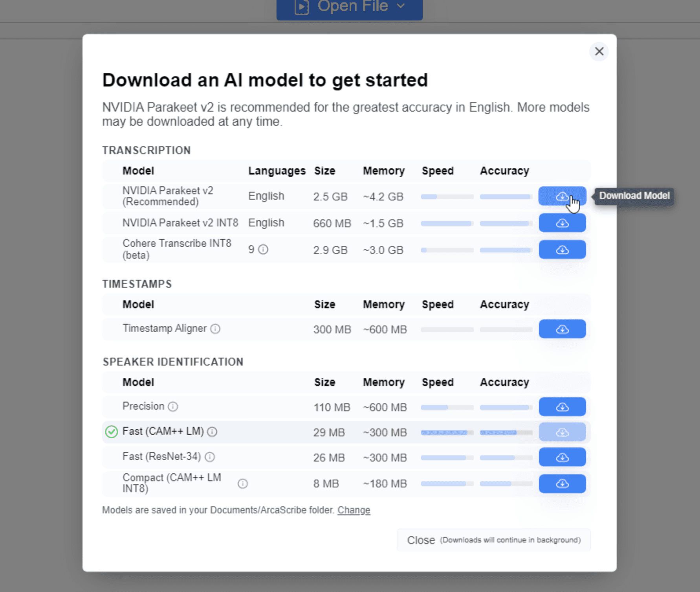
Task: Show info for the 9 languages entry
Action: point(263,250)
